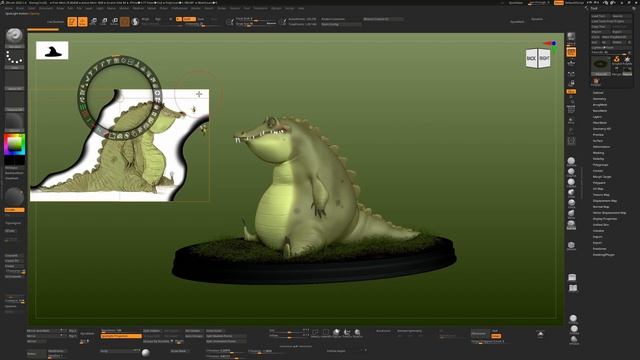Toggle the orange XYZ rotation button
640x360 pixels.
(x=571, y=91)
